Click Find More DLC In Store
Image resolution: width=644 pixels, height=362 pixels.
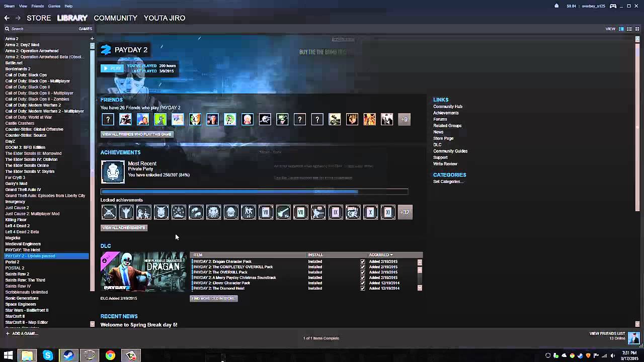point(214,299)
